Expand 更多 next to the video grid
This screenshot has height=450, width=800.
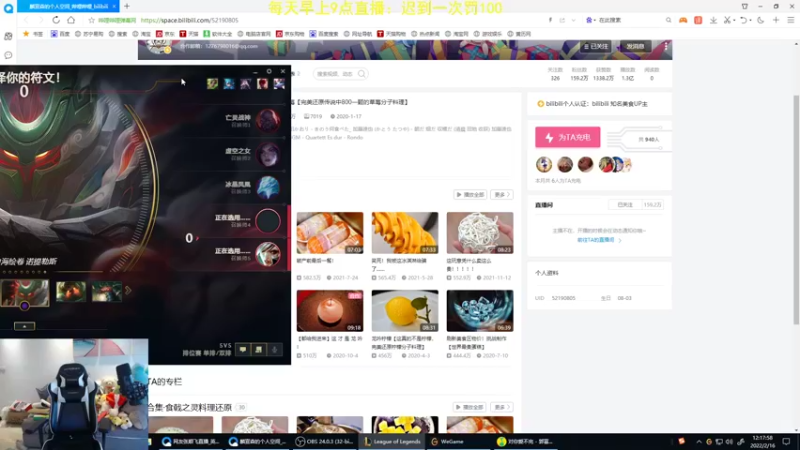[x=502, y=194]
